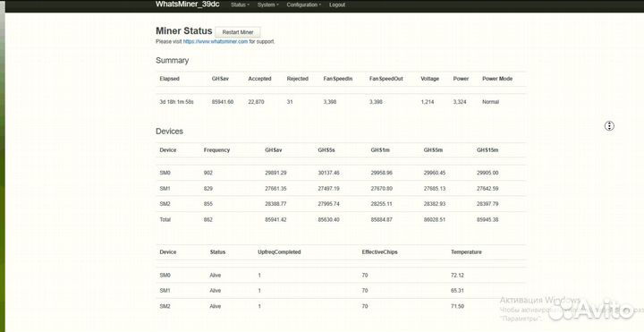644x332 pixels.
Task: Click the Total GHS5m value 86028.51
Action: (x=435, y=220)
